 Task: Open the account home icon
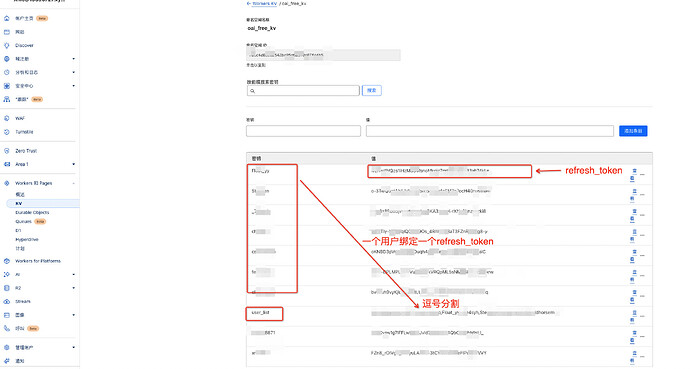pyautogui.click(x=7, y=18)
